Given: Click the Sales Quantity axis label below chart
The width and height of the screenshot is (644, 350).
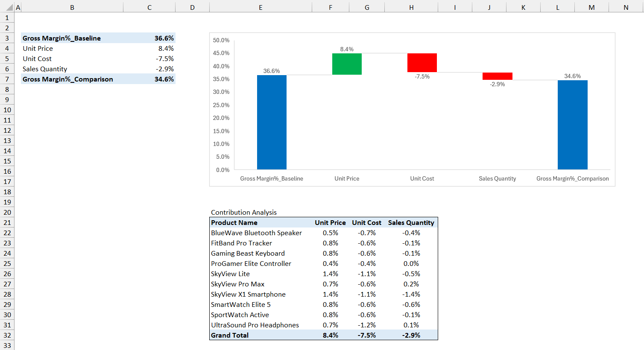Looking at the screenshot, I should pos(497,179).
